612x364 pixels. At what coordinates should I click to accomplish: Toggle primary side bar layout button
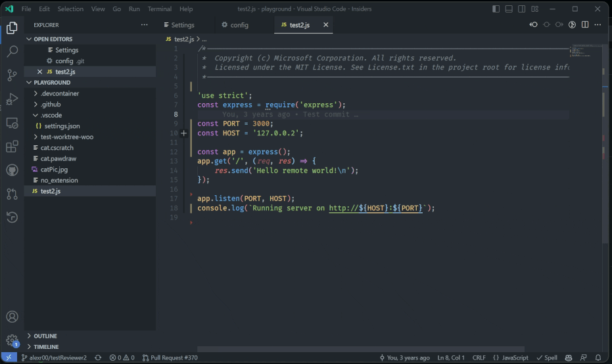pos(496,9)
